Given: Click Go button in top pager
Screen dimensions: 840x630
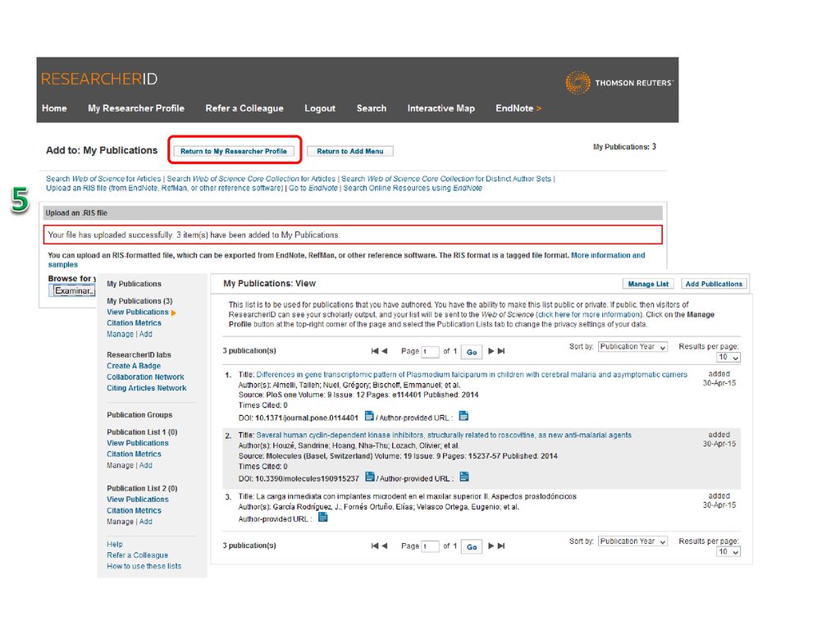Looking at the screenshot, I should [x=472, y=352].
